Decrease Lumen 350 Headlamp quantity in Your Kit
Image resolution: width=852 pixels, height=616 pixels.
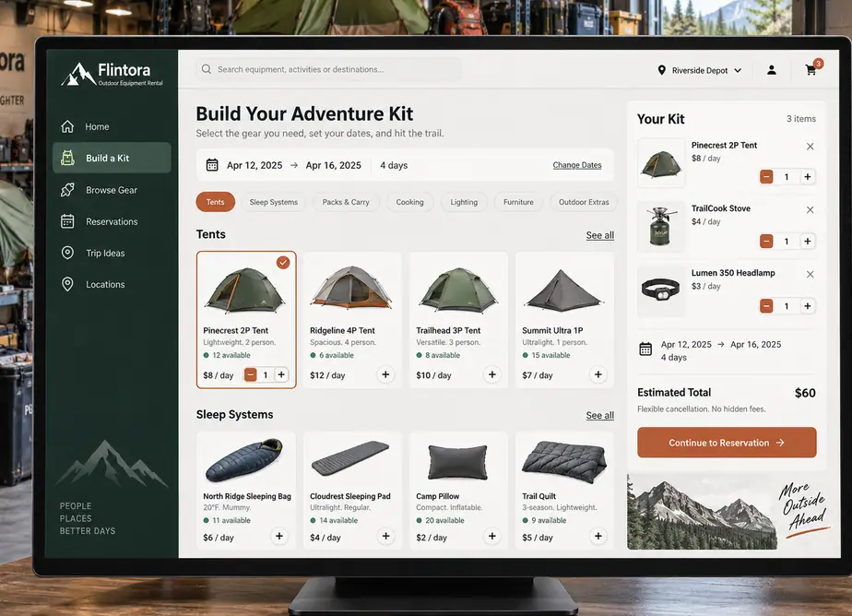click(766, 306)
